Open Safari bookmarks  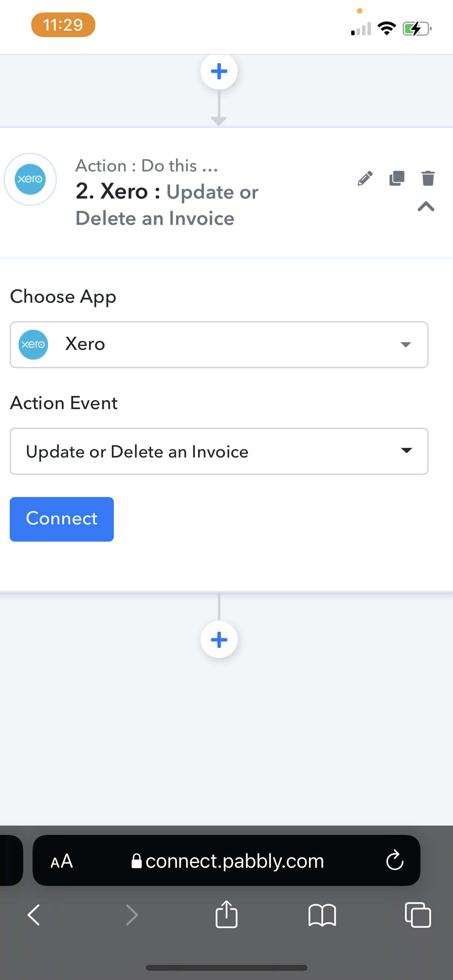(x=322, y=915)
